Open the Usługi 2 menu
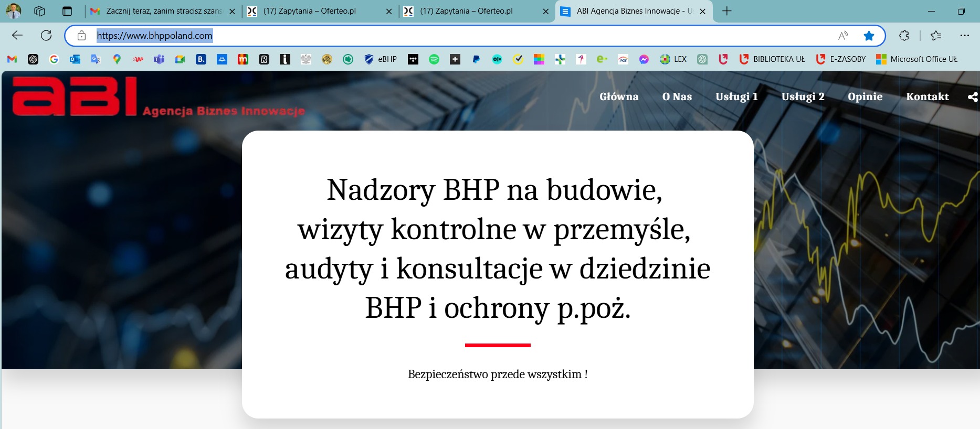 tap(803, 96)
